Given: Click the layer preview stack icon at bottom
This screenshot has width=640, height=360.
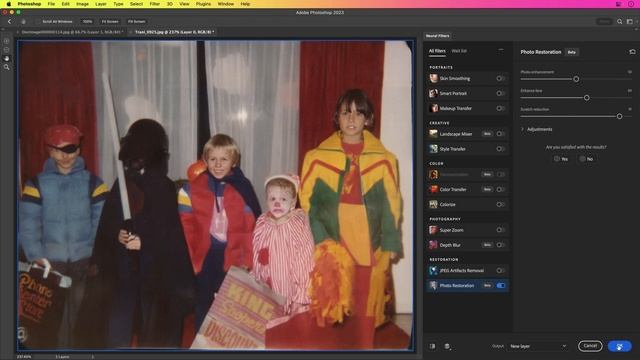Looking at the screenshot, I should point(447,346).
